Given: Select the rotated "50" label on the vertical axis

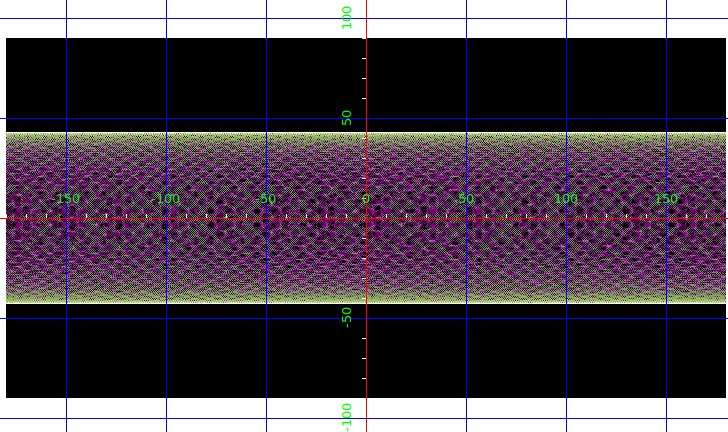Looking at the screenshot, I should [347, 118].
